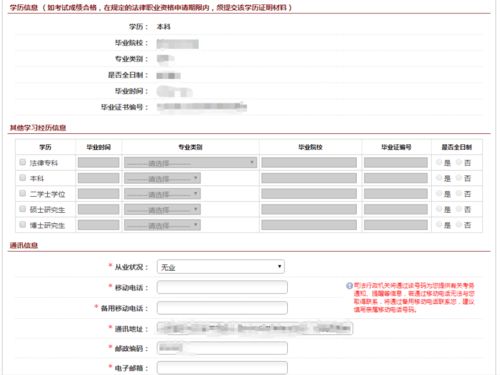
Task: Click the red mobile phone notice text
Action: 414,297
